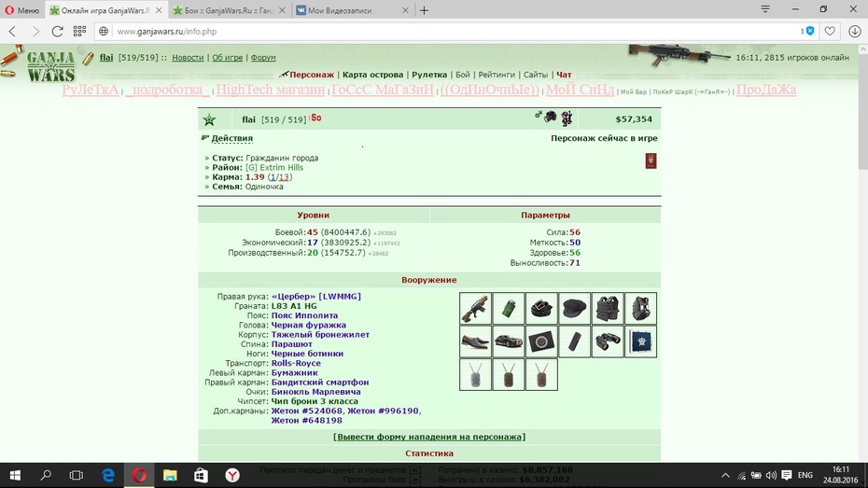Click Вывести форму нападения на персонажа link
The height and width of the screenshot is (488, 868).
pos(429,437)
